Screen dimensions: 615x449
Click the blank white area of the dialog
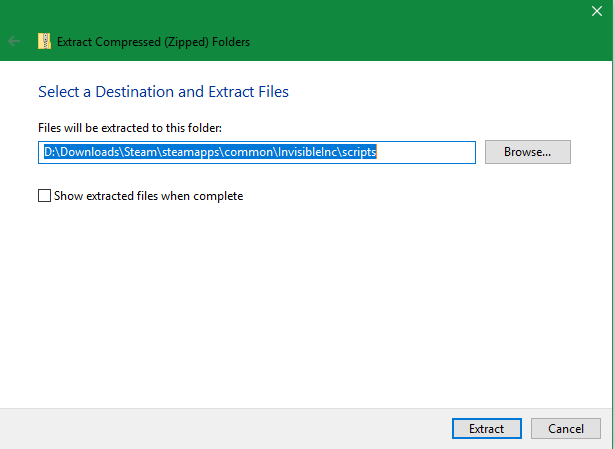click(x=300, y=300)
